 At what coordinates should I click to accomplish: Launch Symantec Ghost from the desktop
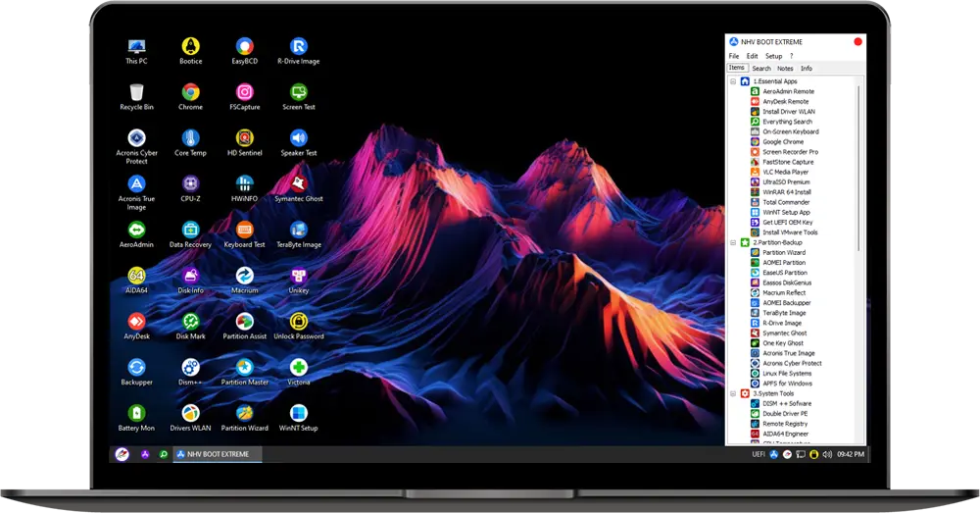(299, 188)
